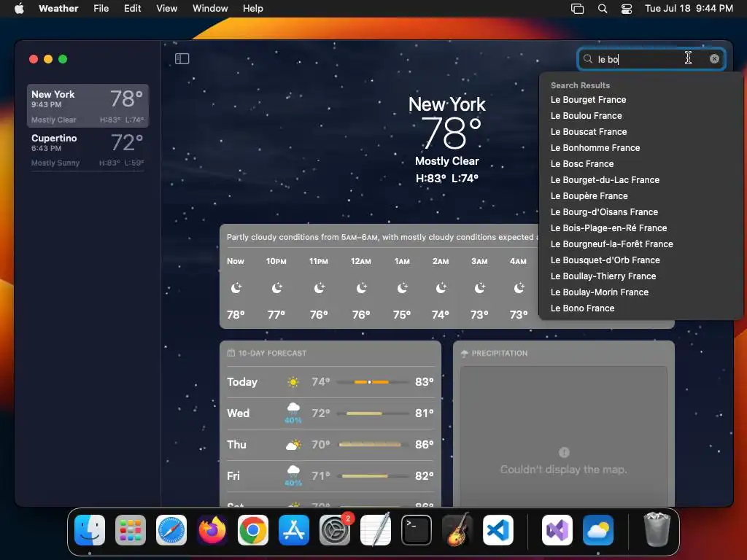Select Le Boupère France result
The image size is (747, 560).
[589, 195]
